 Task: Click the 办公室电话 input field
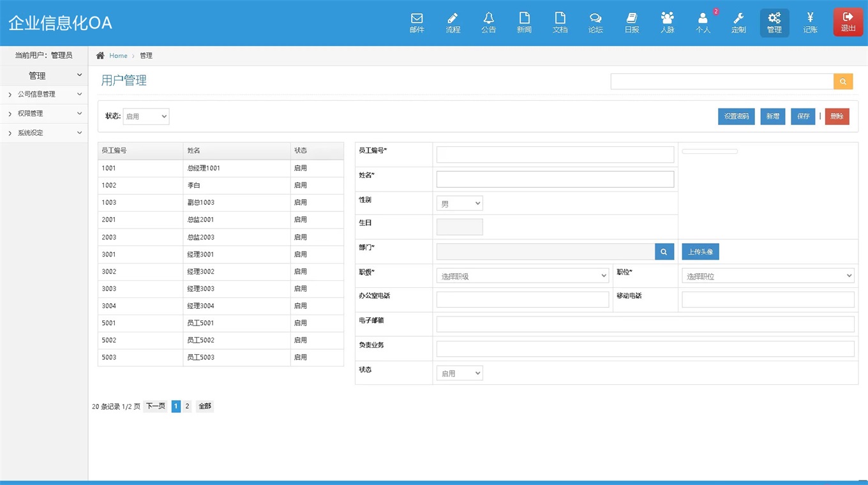pyautogui.click(x=523, y=300)
